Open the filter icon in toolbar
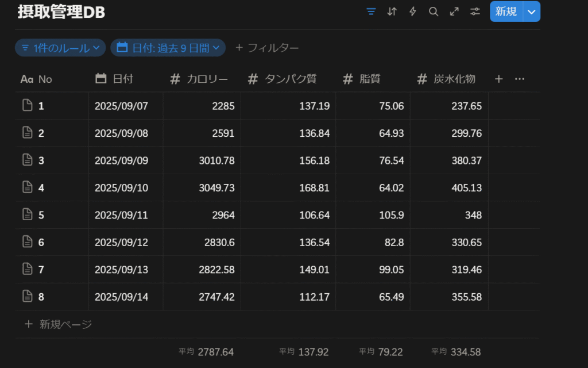 [x=371, y=11]
